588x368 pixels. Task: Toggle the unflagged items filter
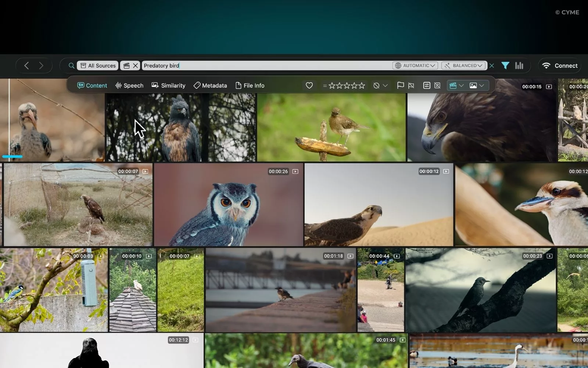pos(411,85)
